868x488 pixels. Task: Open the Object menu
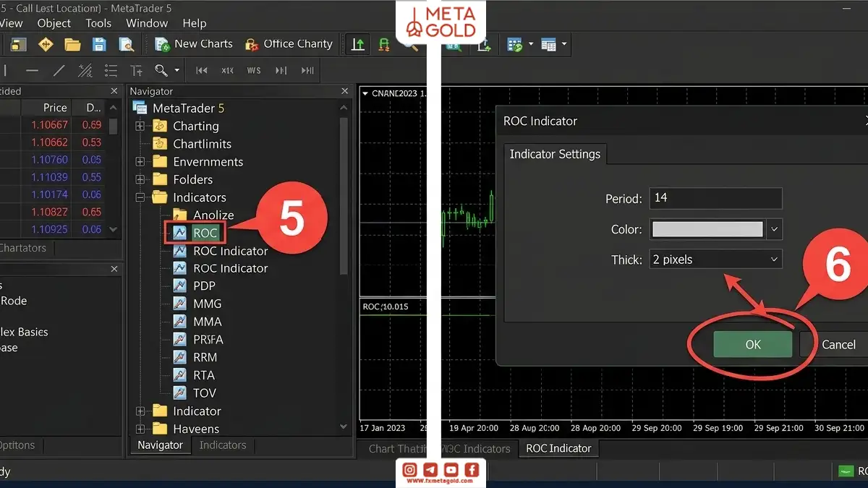(54, 23)
